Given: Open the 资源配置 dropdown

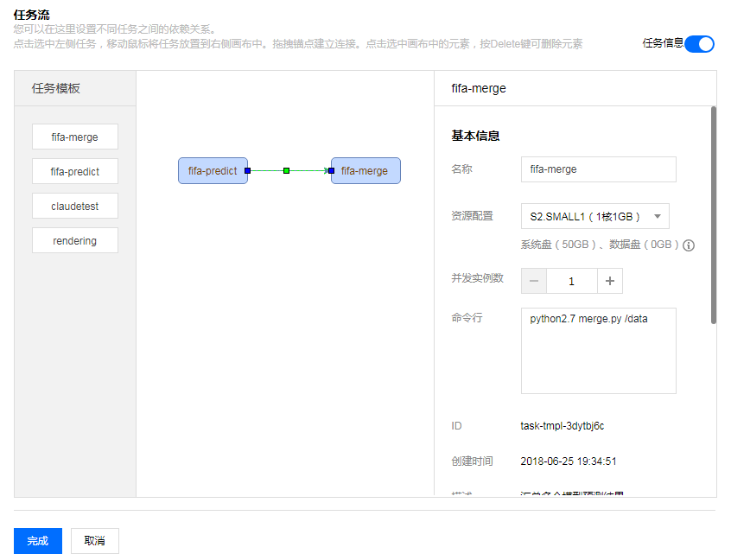Looking at the screenshot, I should tap(594, 216).
